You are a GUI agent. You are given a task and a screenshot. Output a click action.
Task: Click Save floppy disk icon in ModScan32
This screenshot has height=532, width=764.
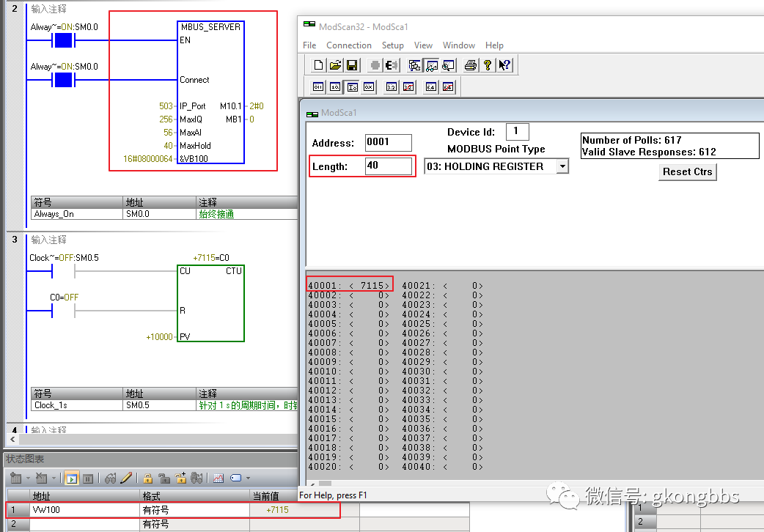(352, 65)
